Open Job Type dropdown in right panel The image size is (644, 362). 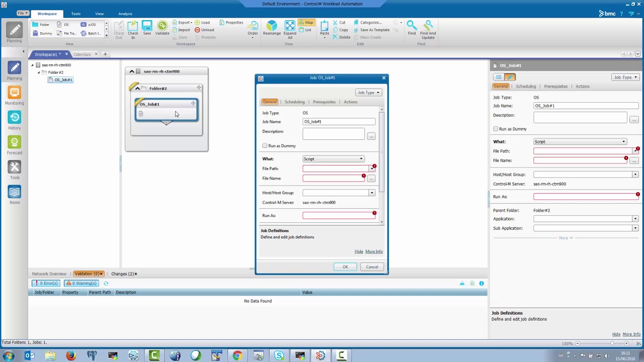[625, 77]
